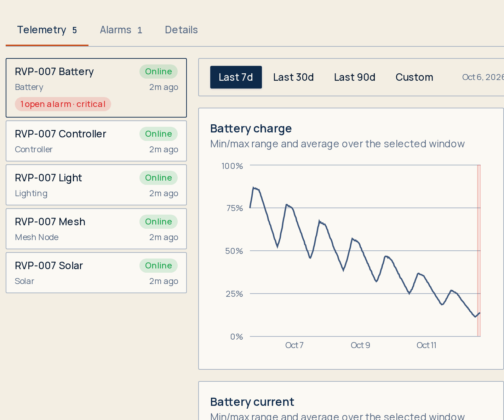The height and width of the screenshot is (420, 504).
Task: Click the "0%" axis label
Action: point(236,337)
